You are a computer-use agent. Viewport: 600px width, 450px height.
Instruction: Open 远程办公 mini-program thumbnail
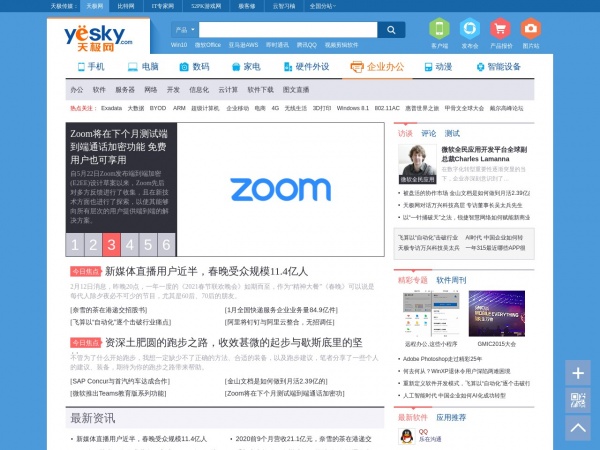[431, 314]
